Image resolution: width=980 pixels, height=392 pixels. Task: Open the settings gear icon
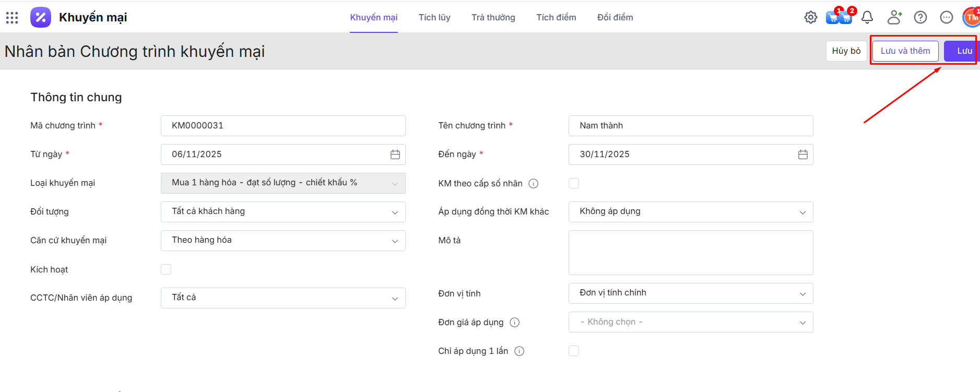(810, 18)
